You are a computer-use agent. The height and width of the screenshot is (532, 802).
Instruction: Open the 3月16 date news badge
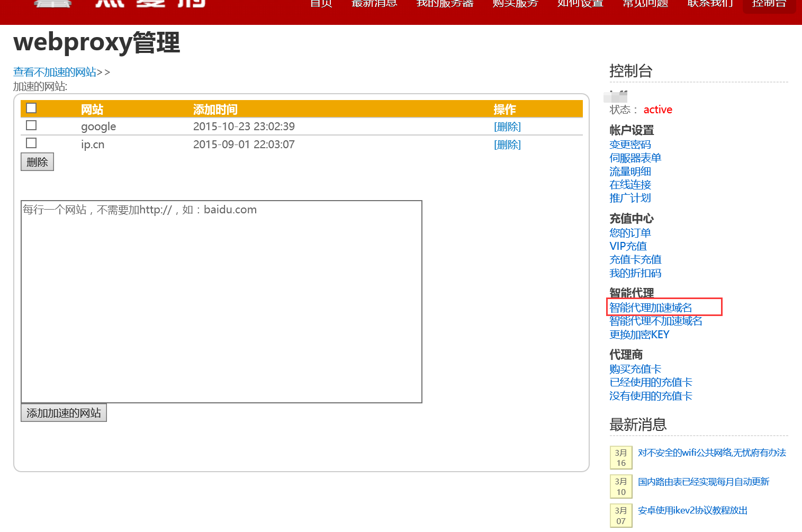tap(621, 458)
